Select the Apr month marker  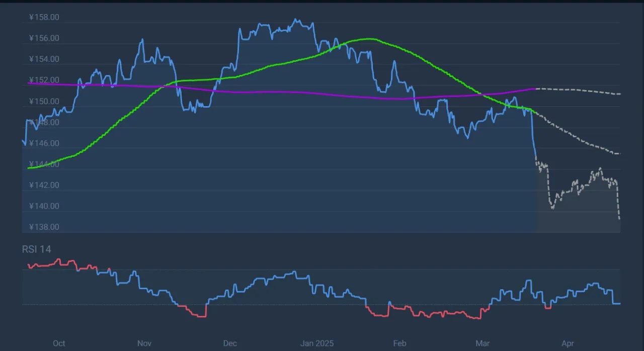[x=568, y=343]
